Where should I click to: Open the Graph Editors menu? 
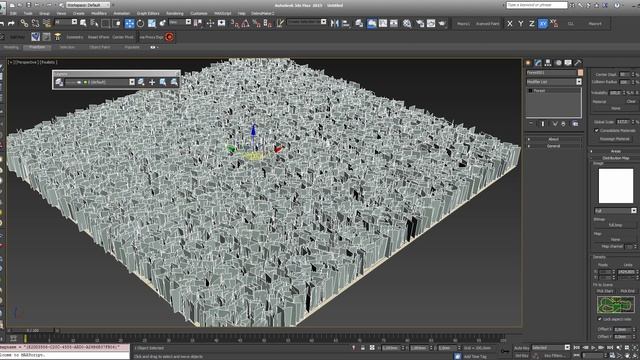(x=148, y=13)
